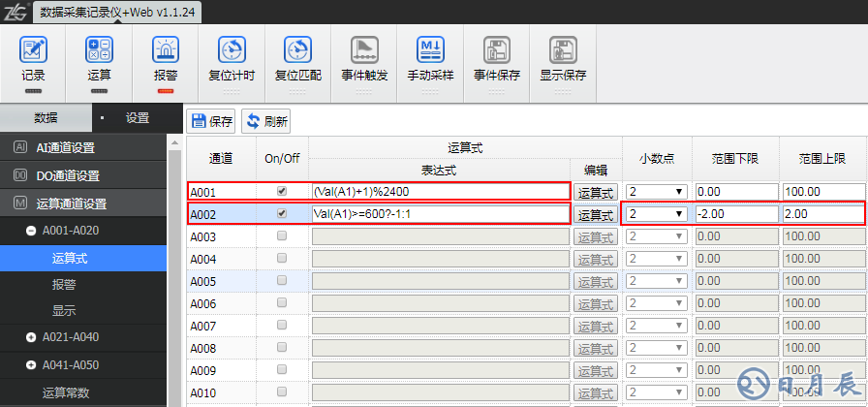Collapse the A001-A020 tree group
Screen dimensions: 868x407
31,231
